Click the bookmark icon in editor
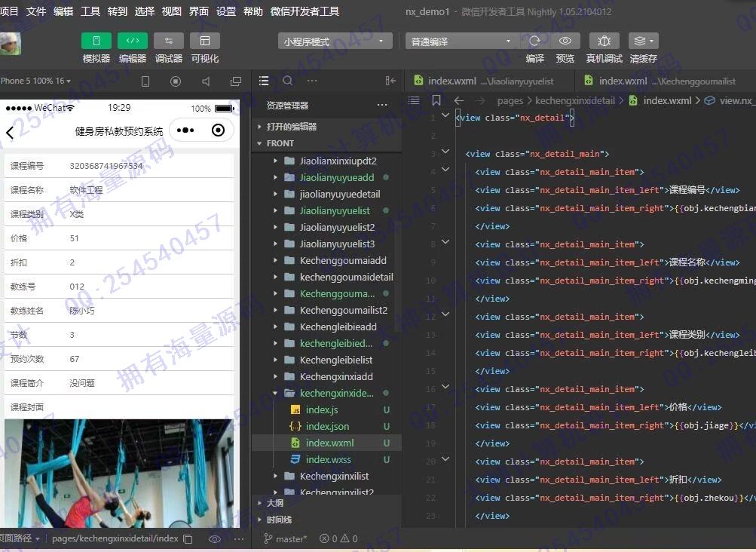 coord(436,100)
